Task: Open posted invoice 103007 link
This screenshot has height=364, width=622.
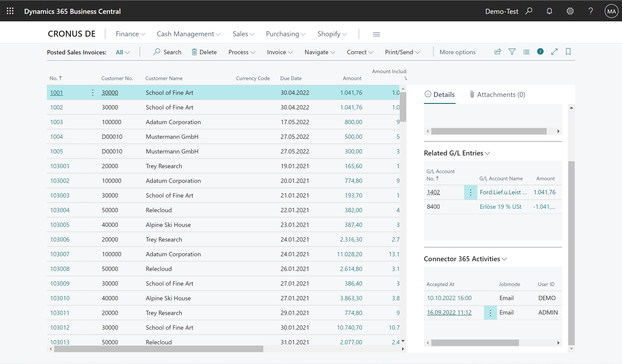Action: tap(60, 254)
